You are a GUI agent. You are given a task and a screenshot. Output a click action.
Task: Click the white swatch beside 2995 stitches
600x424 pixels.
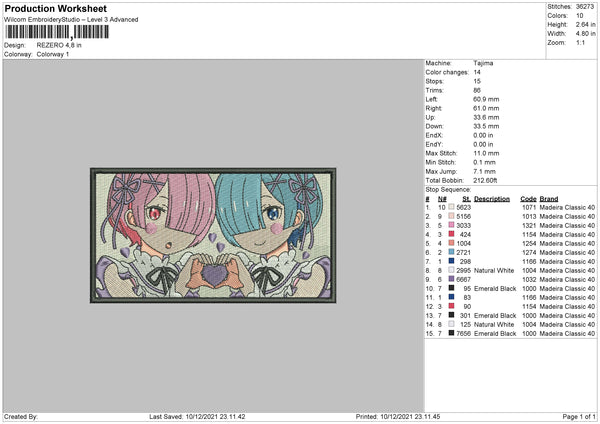[x=451, y=270]
